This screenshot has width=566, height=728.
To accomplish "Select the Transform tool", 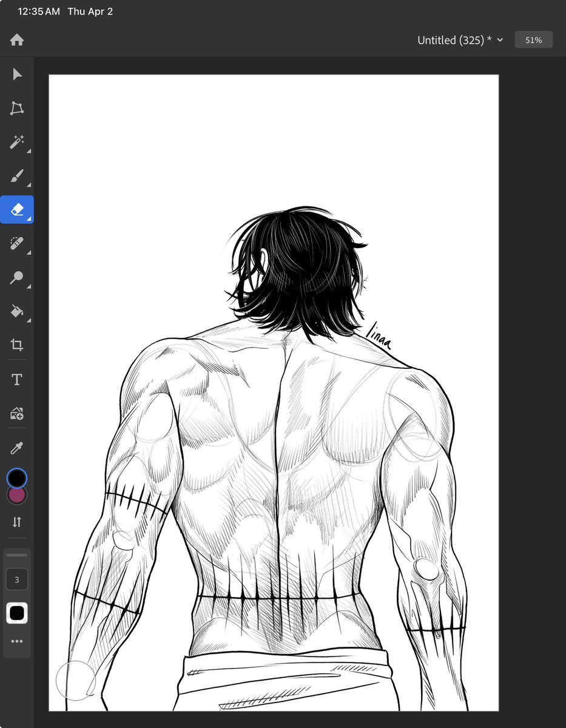I will point(17,109).
